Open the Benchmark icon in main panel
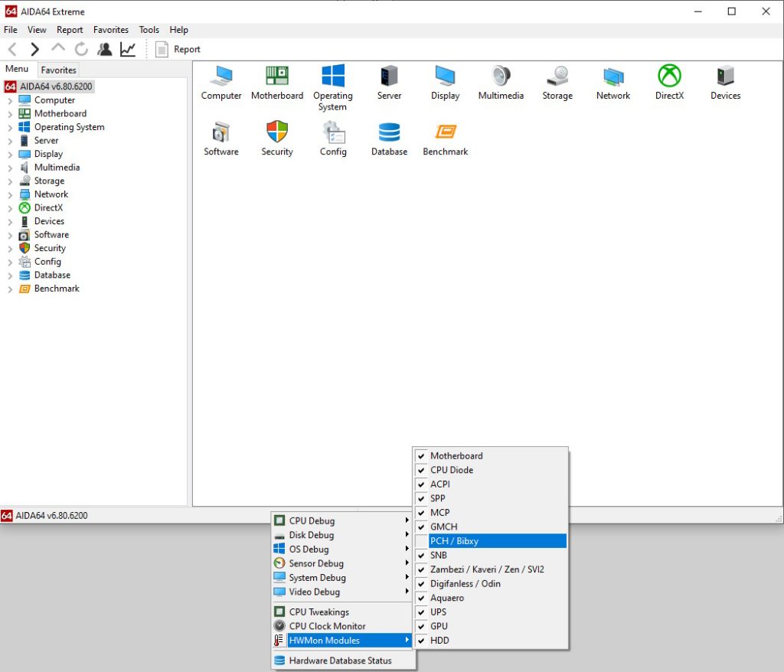The width and height of the screenshot is (784, 672). (445, 132)
